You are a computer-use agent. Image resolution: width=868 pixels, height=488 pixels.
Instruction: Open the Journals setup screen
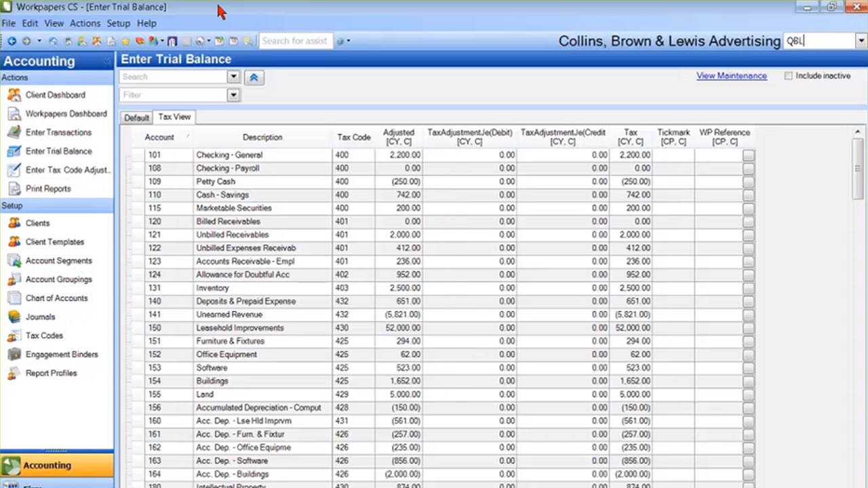39,317
